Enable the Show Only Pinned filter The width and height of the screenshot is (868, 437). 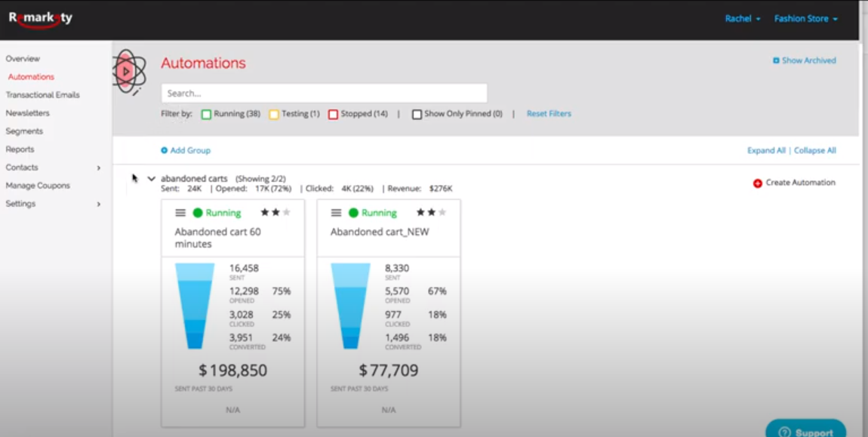click(x=417, y=113)
